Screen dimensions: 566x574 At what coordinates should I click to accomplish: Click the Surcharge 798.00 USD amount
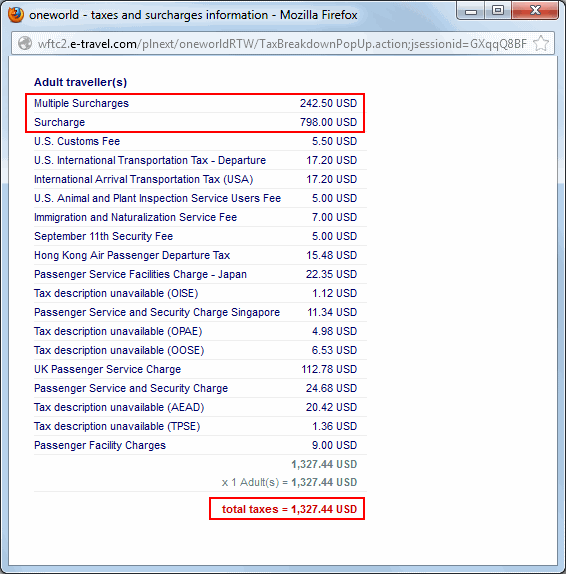point(328,122)
